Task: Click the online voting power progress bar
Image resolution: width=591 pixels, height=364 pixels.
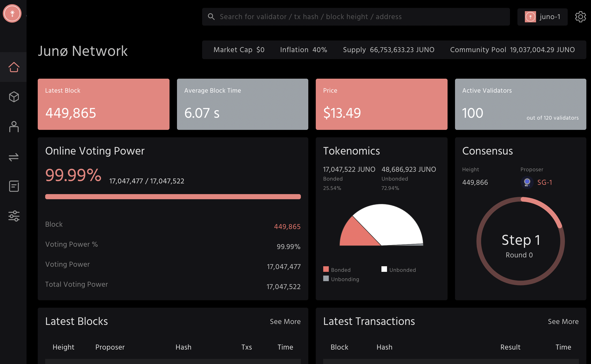Action: pos(173,197)
